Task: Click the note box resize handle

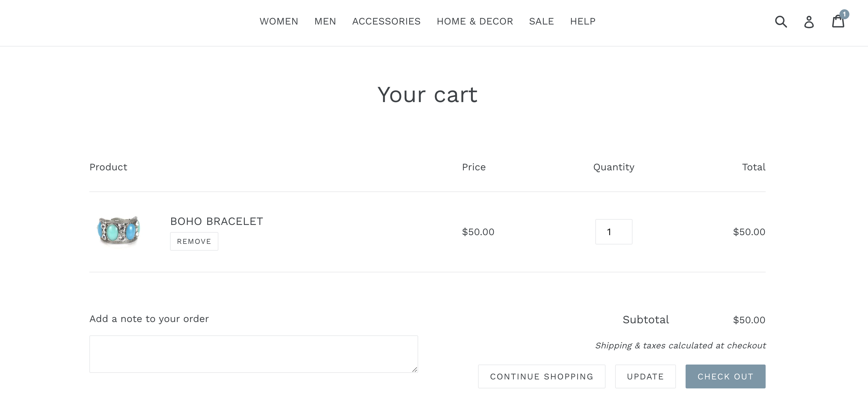Action: (x=415, y=370)
